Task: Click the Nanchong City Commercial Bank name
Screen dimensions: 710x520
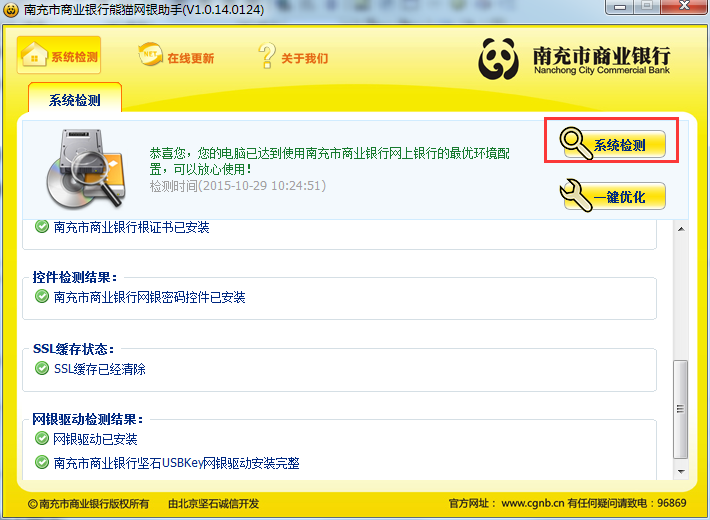Action: [x=602, y=70]
